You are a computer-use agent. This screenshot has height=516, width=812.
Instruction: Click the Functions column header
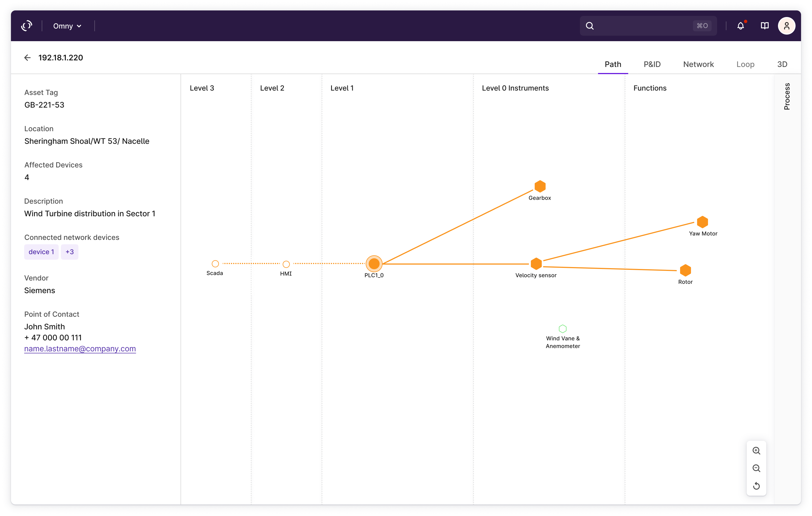coord(650,88)
